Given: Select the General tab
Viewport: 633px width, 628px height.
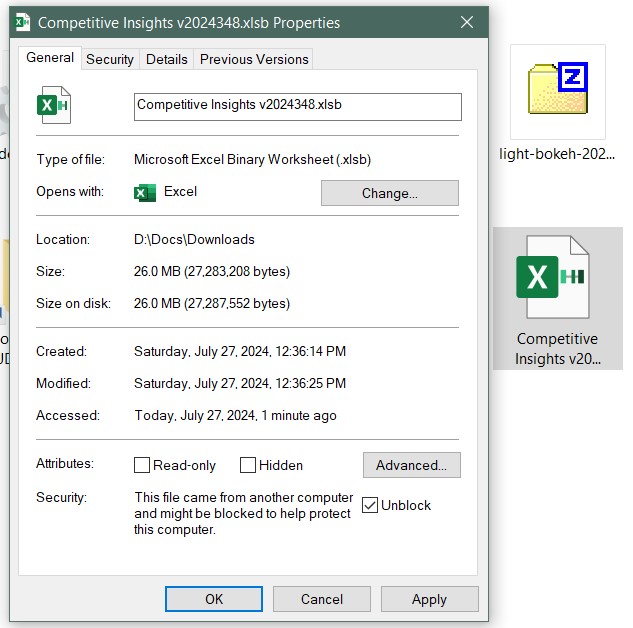Looking at the screenshot, I should [50, 58].
